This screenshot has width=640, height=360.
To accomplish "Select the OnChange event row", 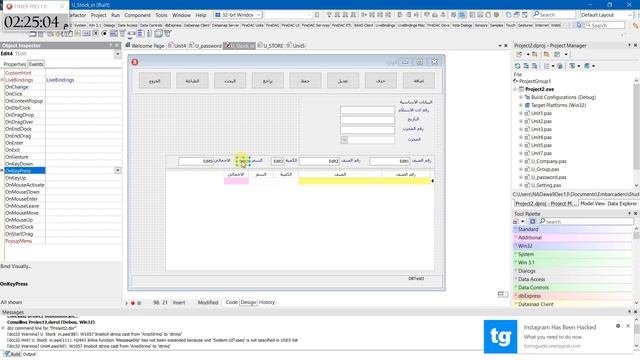I will pos(63,87).
